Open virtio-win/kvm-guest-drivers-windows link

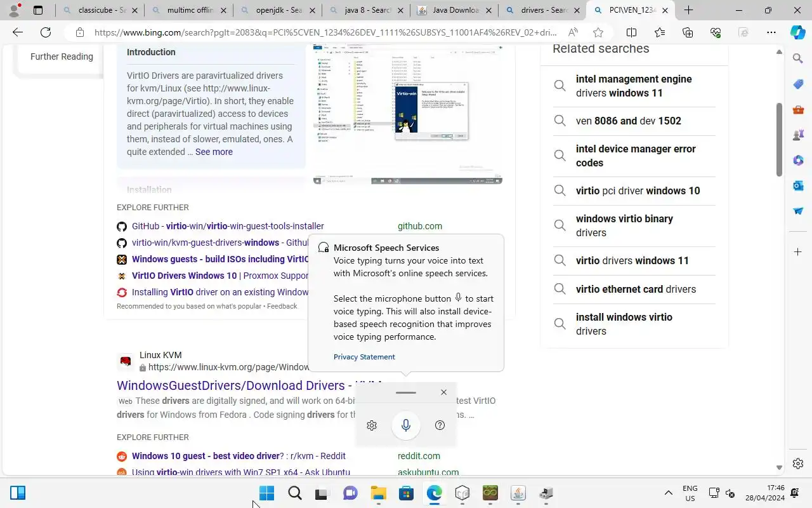(x=220, y=243)
